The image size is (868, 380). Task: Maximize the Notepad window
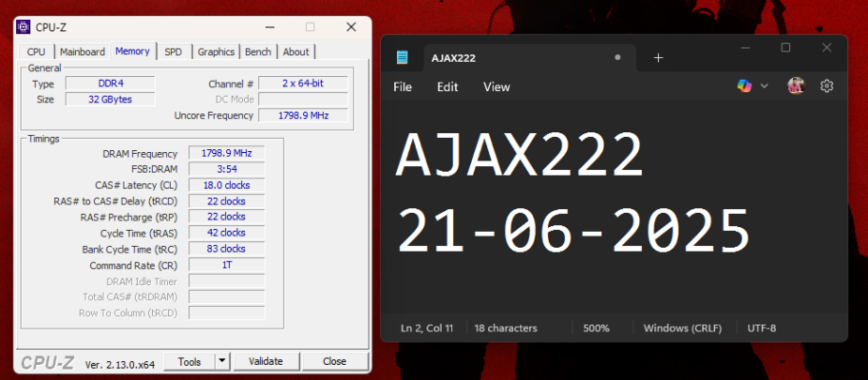tap(785, 47)
